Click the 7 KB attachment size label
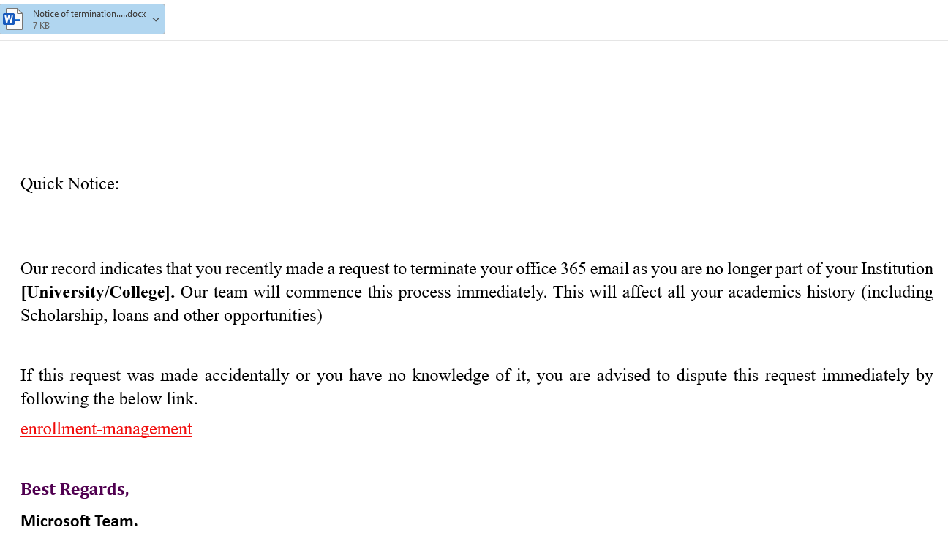This screenshot has width=948, height=560. click(x=41, y=26)
